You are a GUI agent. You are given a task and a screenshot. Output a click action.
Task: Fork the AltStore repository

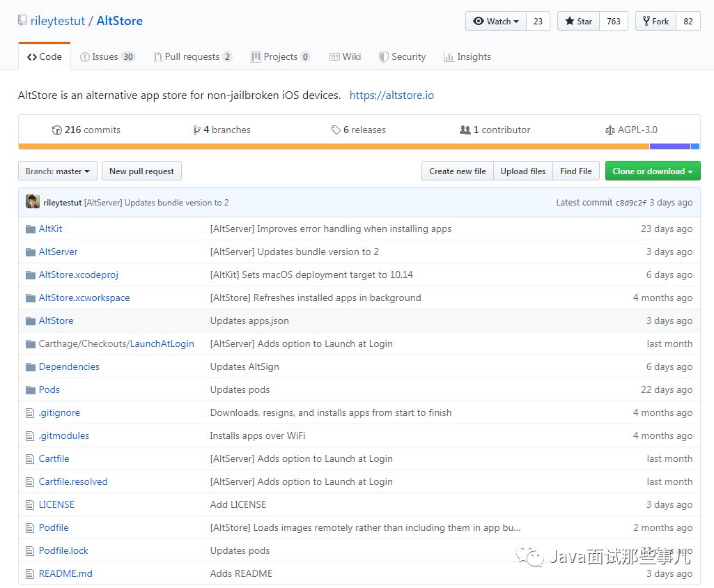(655, 22)
